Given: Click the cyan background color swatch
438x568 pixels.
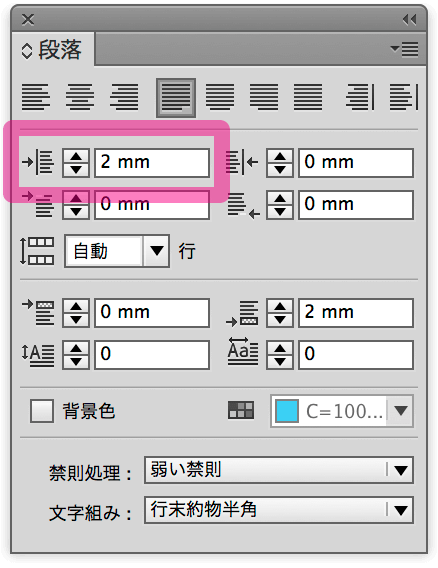Looking at the screenshot, I should [287, 411].
